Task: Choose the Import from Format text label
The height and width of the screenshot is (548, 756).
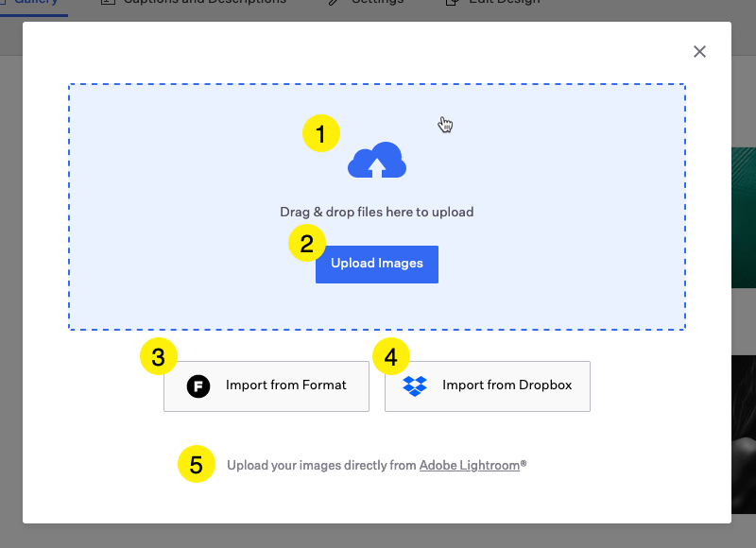Action: pos(285,385)
